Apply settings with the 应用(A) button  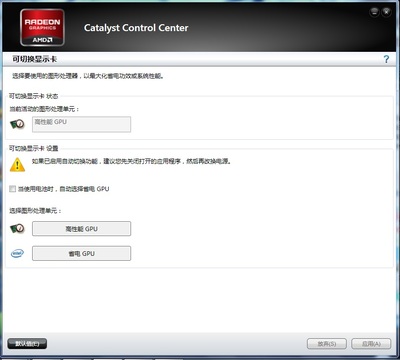click(371, 344)
